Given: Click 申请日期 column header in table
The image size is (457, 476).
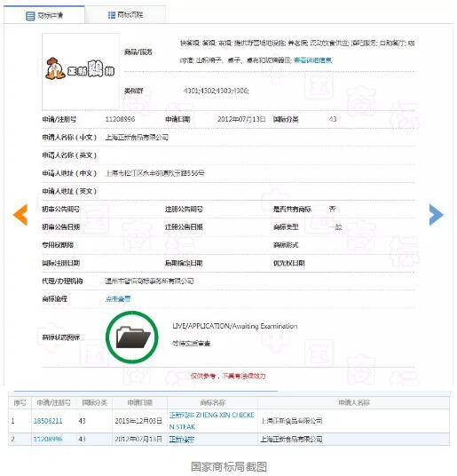Looking at the screenshot, I should point(139,403).
